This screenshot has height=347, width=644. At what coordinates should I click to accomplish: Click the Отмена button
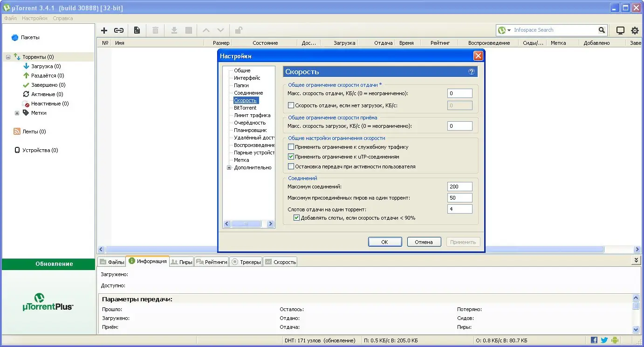point(424,242)
